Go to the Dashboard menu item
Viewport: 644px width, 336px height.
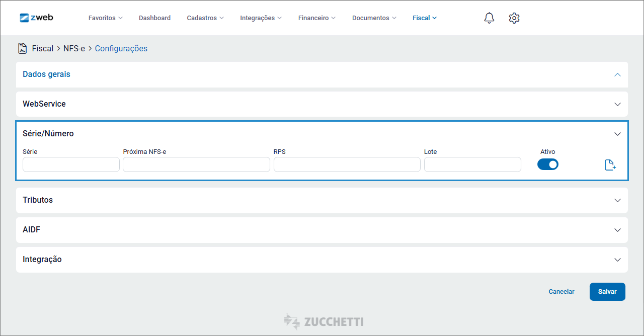(x=154, y=18)
